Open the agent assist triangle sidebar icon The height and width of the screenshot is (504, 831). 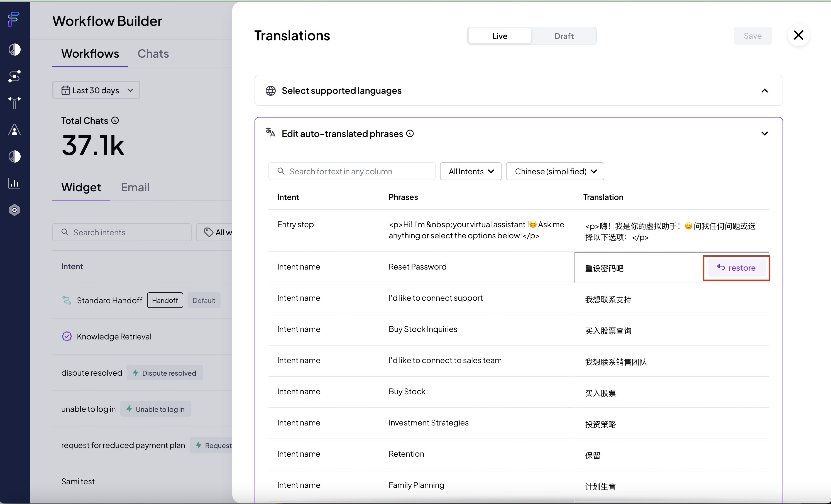coord(14,130)
